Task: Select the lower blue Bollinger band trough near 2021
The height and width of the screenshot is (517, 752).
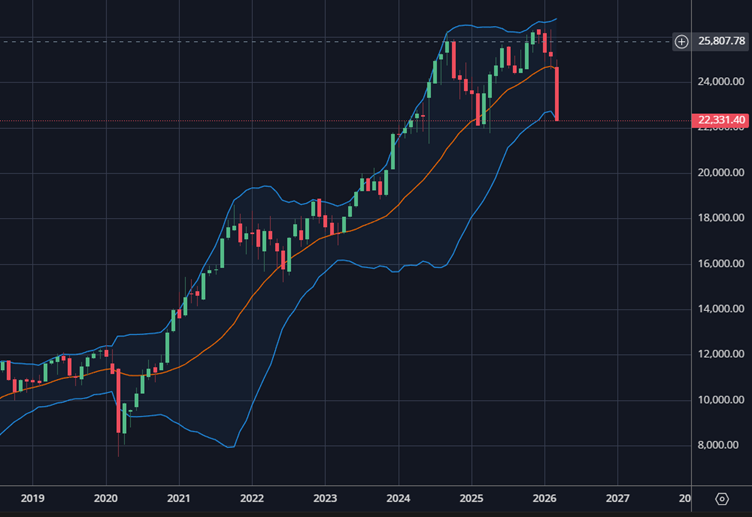Action: click(230, 447)
